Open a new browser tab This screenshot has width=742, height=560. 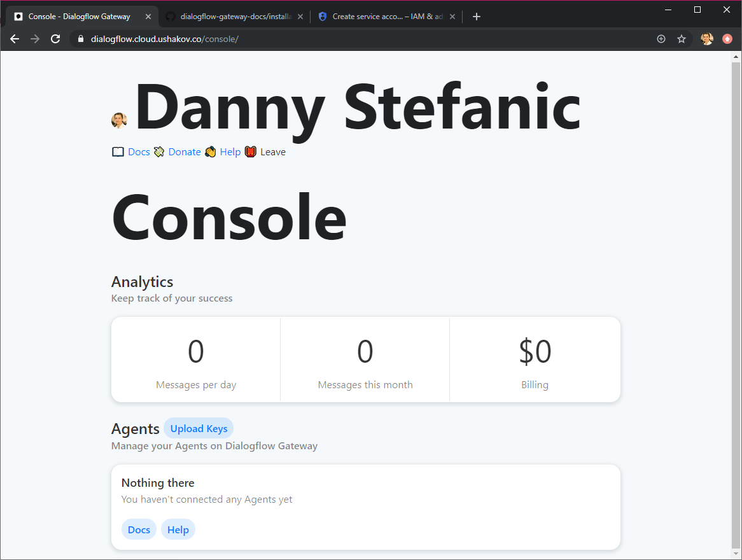pos(477,17)
